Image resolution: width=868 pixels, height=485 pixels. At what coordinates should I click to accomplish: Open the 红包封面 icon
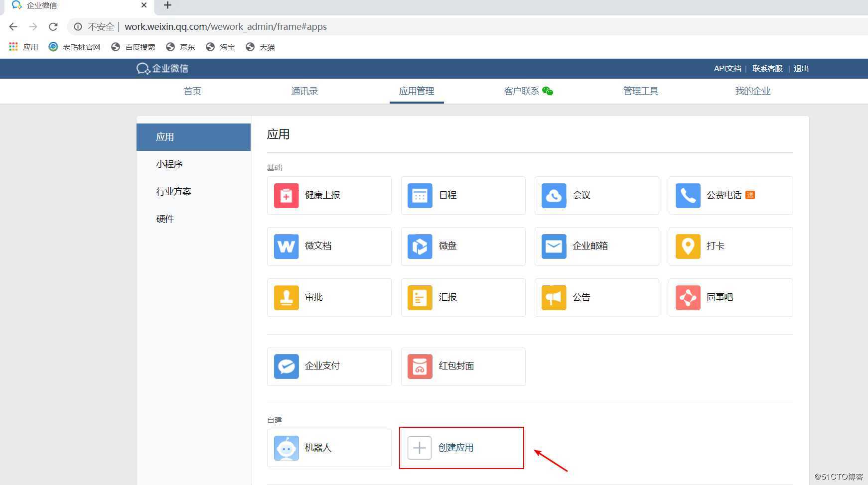coord(420,366)
